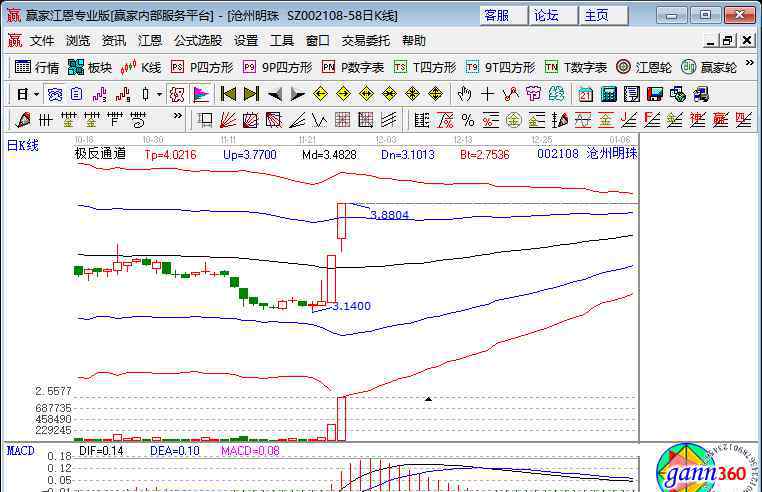Viewport: 762px width, 492px height.
Task: Click the red grid square icon
Action: pos(343,120)
